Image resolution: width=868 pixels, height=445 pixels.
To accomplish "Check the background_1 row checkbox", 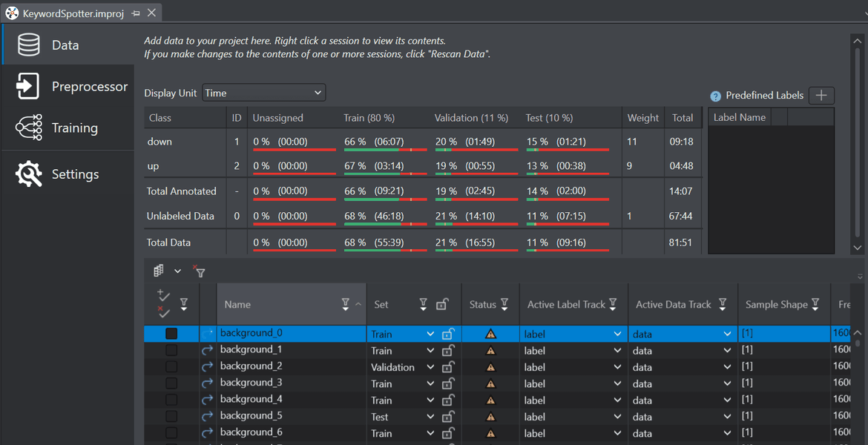I will pos(171,350).
